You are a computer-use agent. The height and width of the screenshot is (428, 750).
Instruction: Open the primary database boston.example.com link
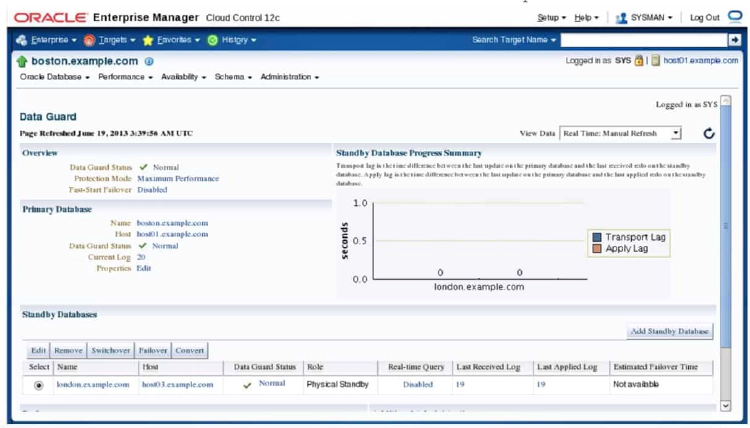[172, 223]
